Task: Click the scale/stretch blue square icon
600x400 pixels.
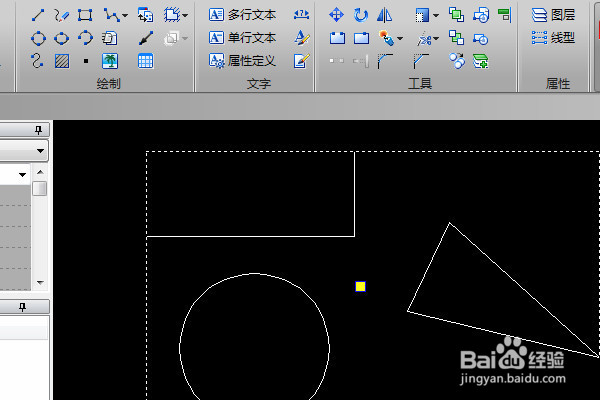Action: (x=422, y=16)
